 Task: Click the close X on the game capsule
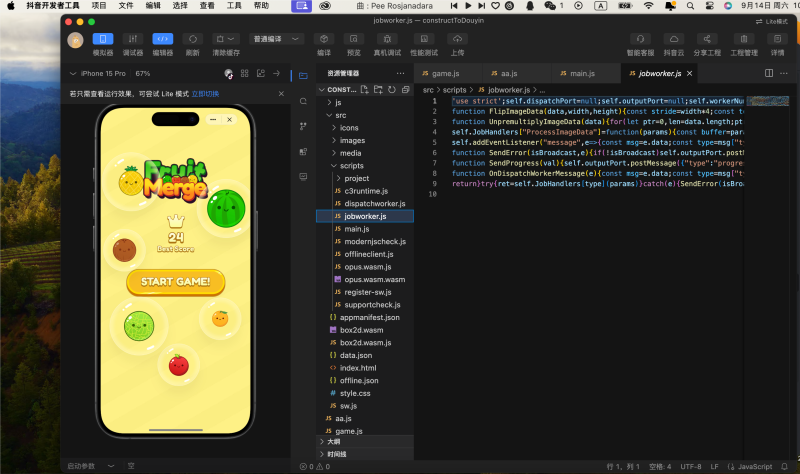pyautogui.click(x=230, y=119)
